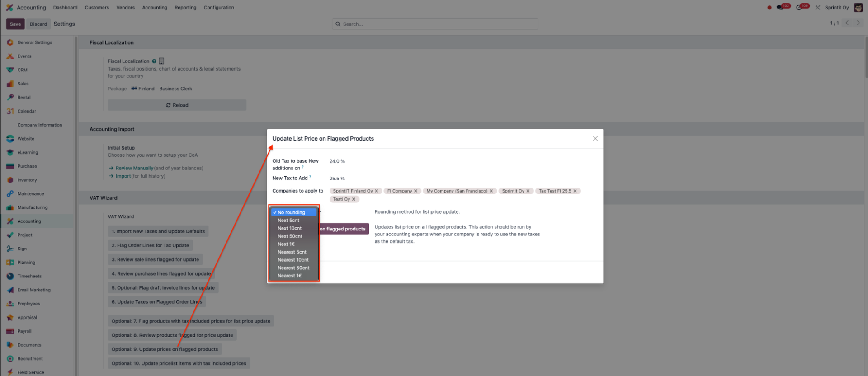Choose Nearest 10cnt rounding option
This screenshot has height=376, width=868.
point(294,260)
